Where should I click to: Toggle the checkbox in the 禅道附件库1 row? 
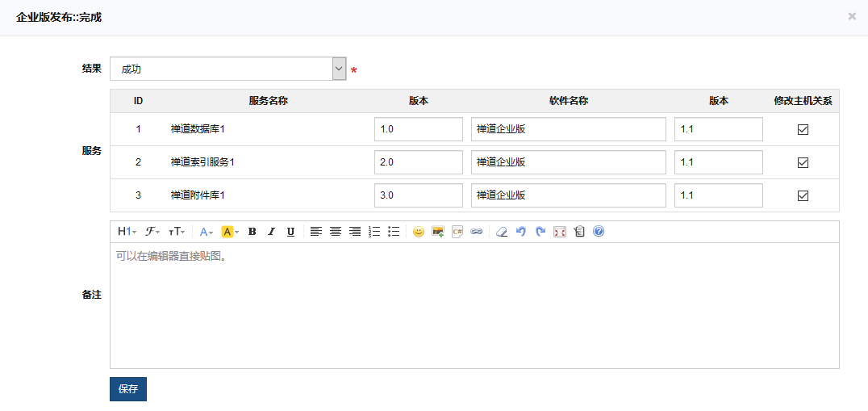click(x=803, y=195)
